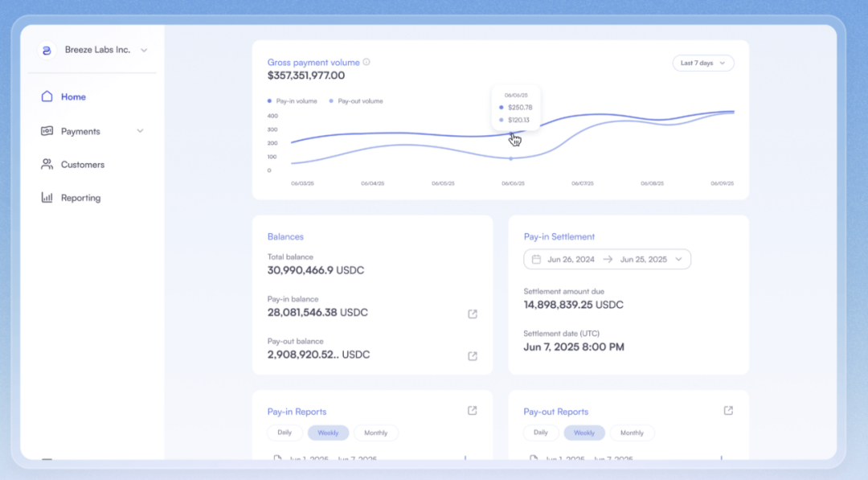Viewport: 868px width, 480px height.
Task: Click the 30,990,466.9 USDC total balance
Action: point(316,270)
